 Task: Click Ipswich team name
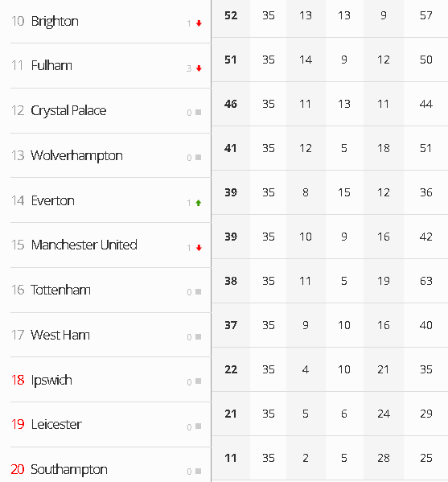coord(51,381)
